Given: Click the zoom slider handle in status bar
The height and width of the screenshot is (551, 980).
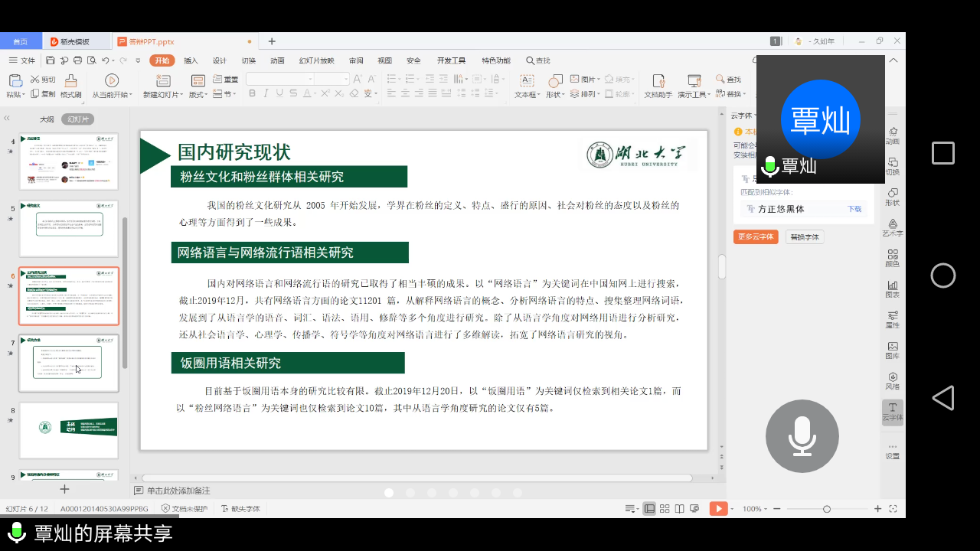Looking at the screenshot, I should [x=826, y=509].
